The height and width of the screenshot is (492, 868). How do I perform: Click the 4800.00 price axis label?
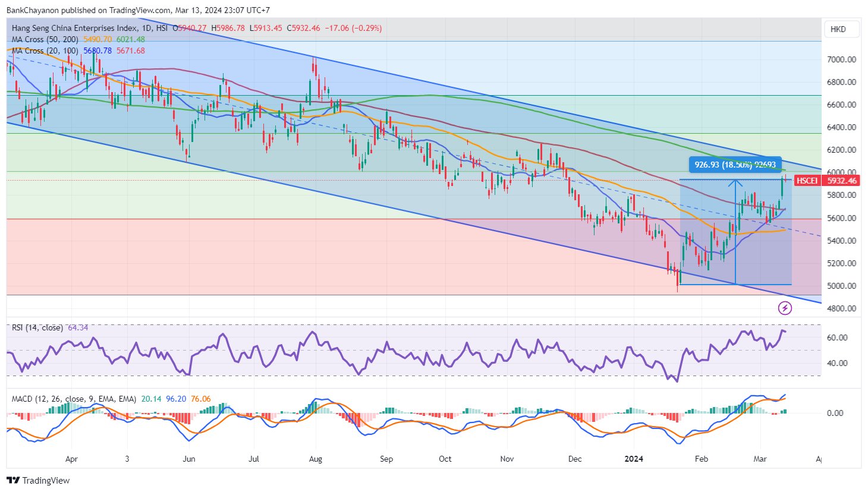[x=841, y=308]
